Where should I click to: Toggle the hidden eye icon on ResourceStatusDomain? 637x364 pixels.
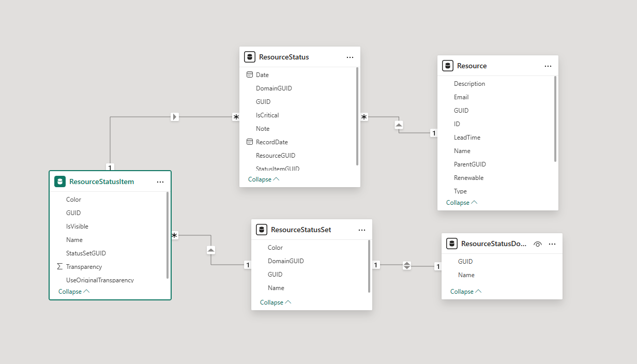pos(537,244)
